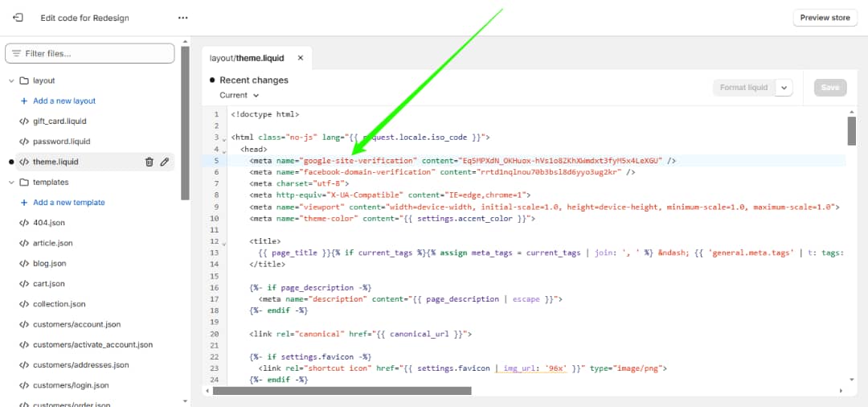Click the doctype html line
The height and width of the screenshot is (407, 868).
click(265, 115)
